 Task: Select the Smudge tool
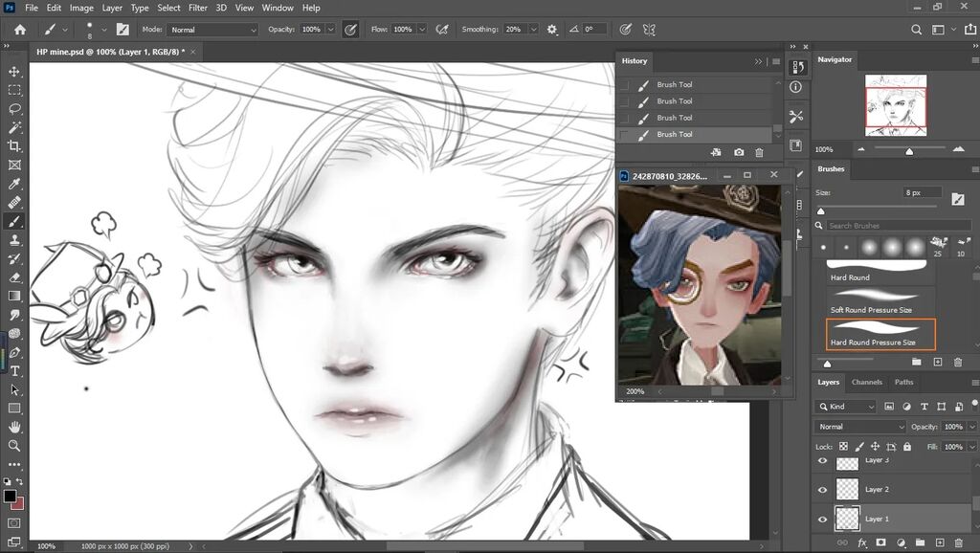(14, 315)
